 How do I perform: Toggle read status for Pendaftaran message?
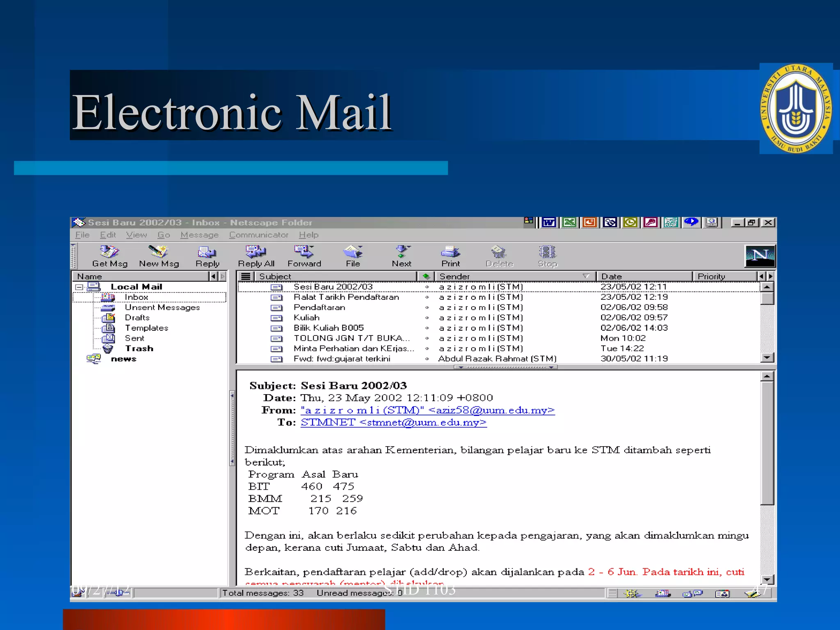click(427, 307)
